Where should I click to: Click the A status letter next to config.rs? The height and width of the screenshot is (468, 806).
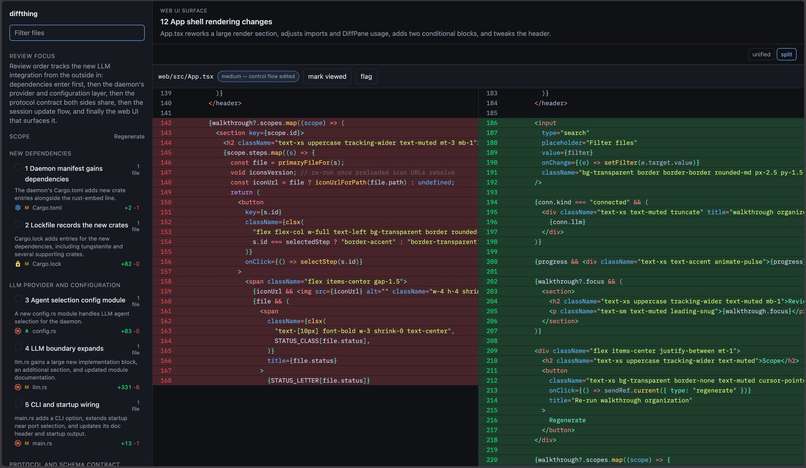[x=27, y=331]
